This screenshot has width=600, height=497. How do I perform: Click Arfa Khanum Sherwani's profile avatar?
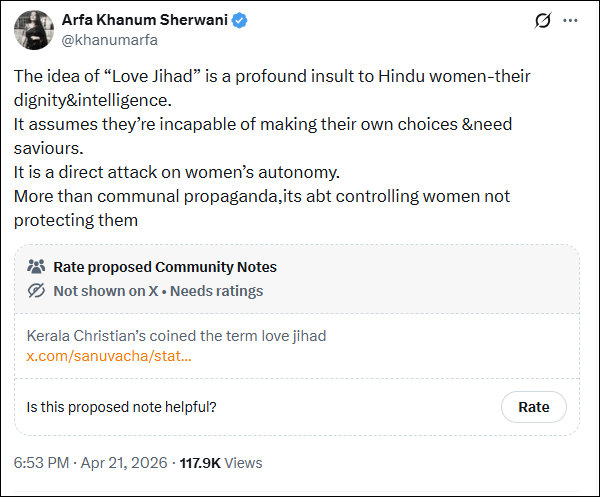click(33, 31)
